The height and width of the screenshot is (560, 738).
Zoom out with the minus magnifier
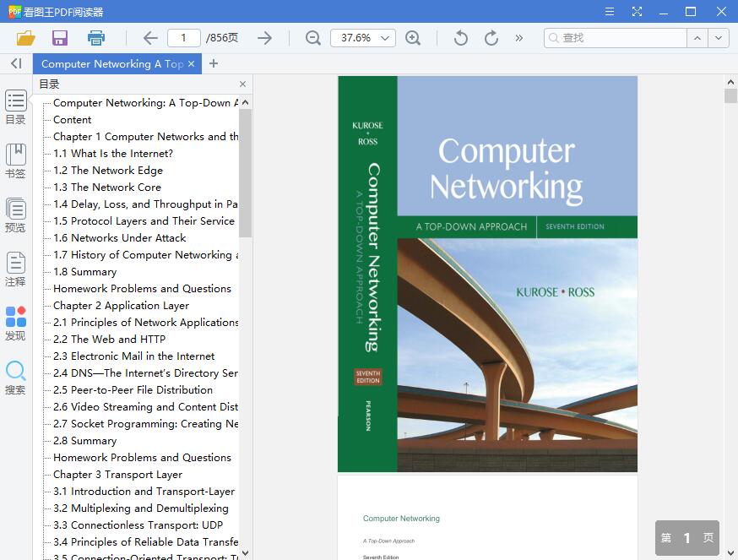pyautogui.click(x=313, y=38)
